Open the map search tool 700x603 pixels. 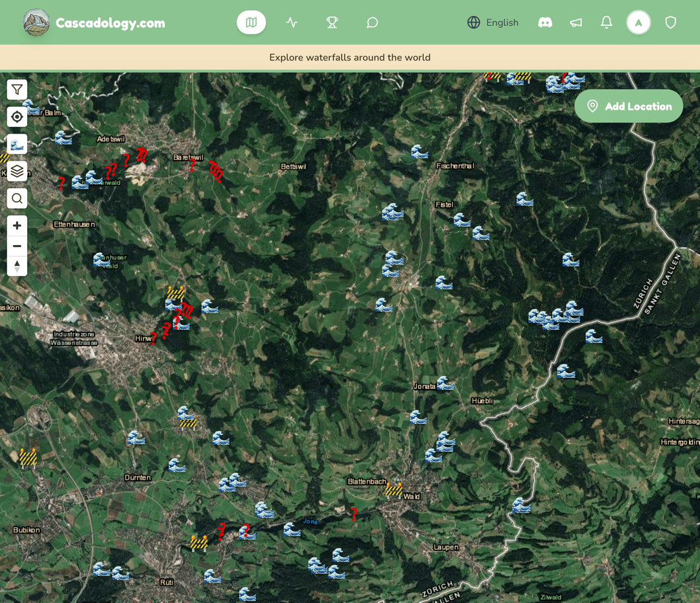point(17,198)
